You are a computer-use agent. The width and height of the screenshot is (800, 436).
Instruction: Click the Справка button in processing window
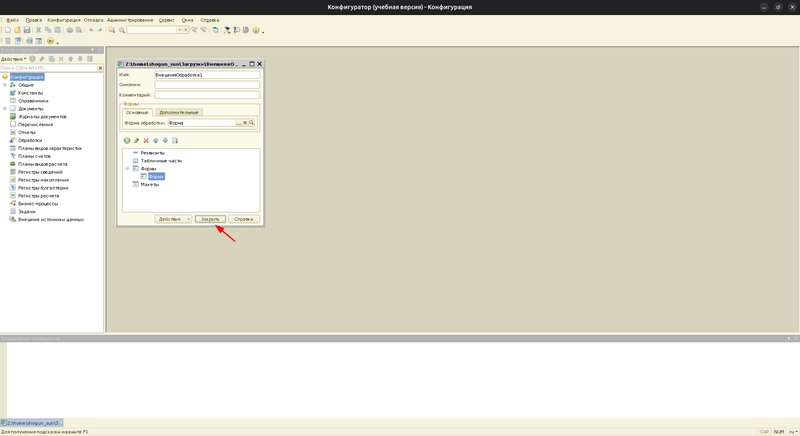tap(243, 219)
